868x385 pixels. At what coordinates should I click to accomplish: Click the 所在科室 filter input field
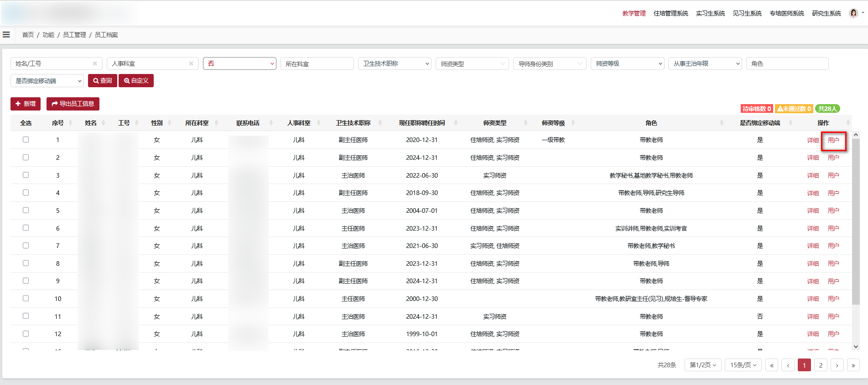[x=317, y=63]
